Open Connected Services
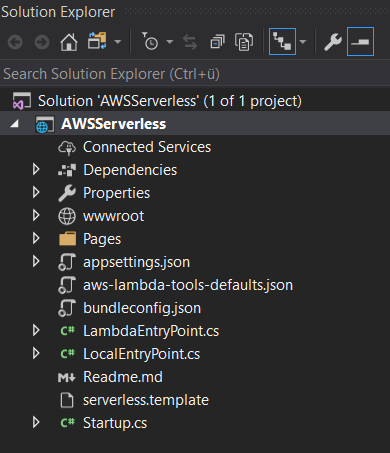This screenshot has height=453, width=390. click(x=147, y=147)
